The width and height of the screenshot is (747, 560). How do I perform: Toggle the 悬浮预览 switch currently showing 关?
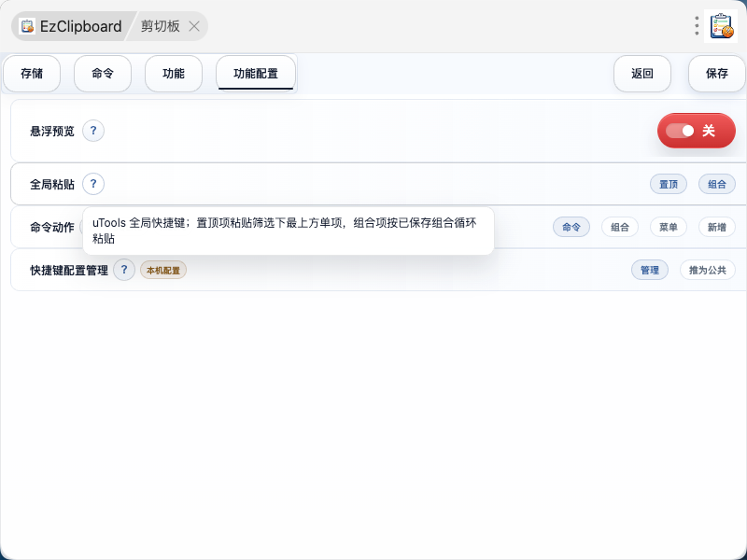[696, 131]
